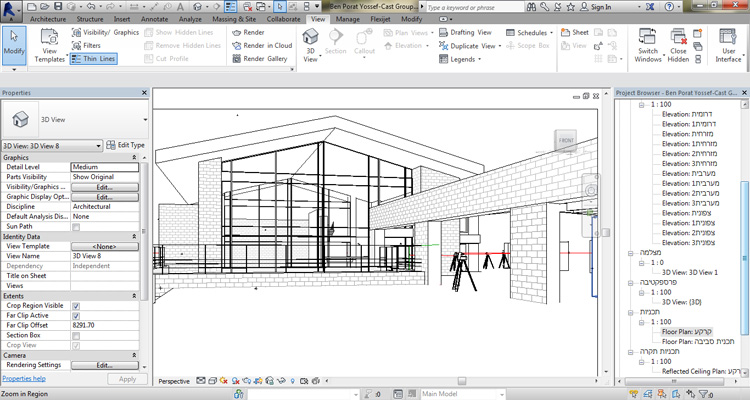Click the Save disk icon
This screenshot has width=750, height=400.
coord(57,7)
